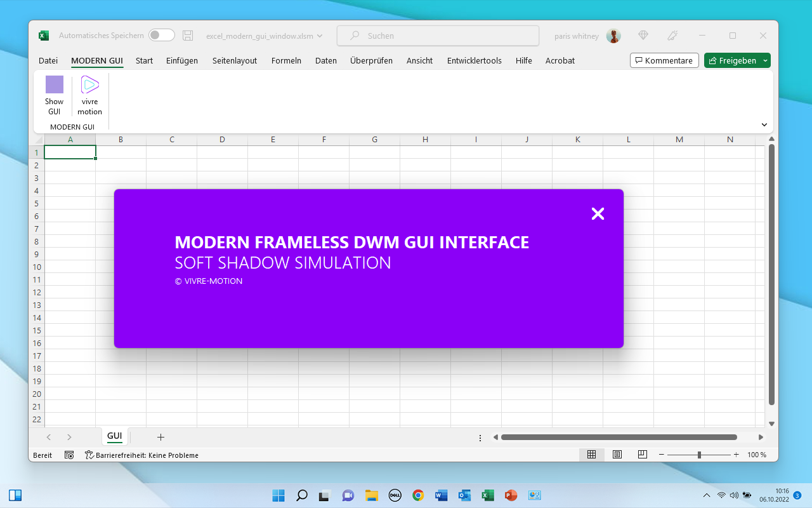The width and height of the screenshot is (812, 508).
Task: Open Google Chrome from the taskbar
Action: pyautogui.click(x=417, y=495)
